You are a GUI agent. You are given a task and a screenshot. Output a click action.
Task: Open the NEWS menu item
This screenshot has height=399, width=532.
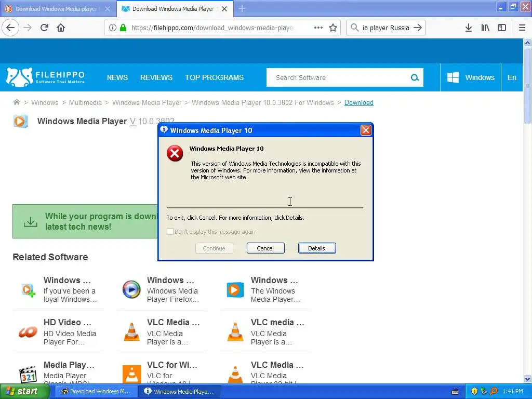click(x=117, y=77)
